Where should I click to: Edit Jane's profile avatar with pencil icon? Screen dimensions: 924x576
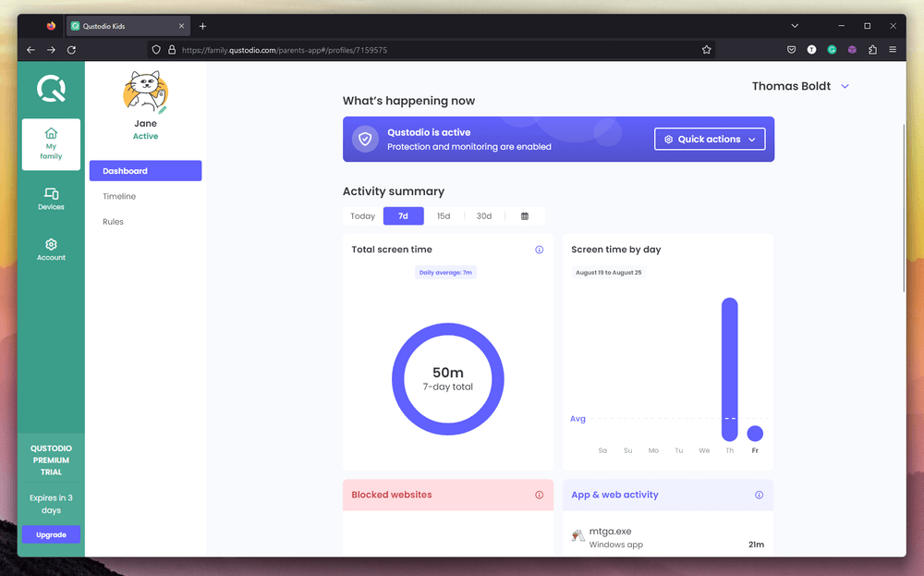pos(162,110)
